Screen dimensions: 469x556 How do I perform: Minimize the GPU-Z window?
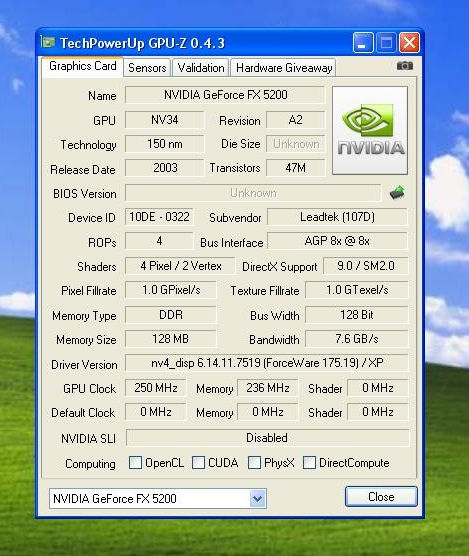[363, 43]
